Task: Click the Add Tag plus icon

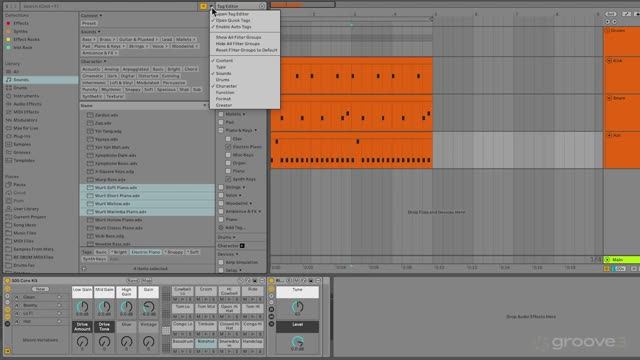Action: [221, 228]
